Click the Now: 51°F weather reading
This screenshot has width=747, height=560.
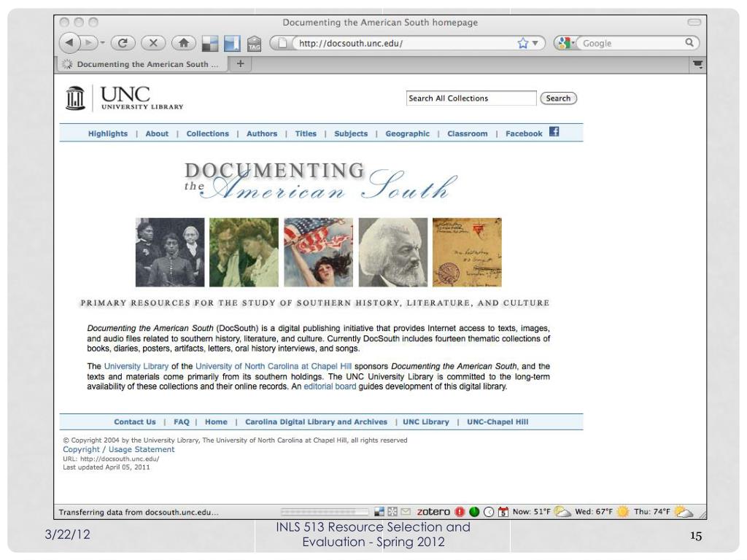(x=532, y=512)
